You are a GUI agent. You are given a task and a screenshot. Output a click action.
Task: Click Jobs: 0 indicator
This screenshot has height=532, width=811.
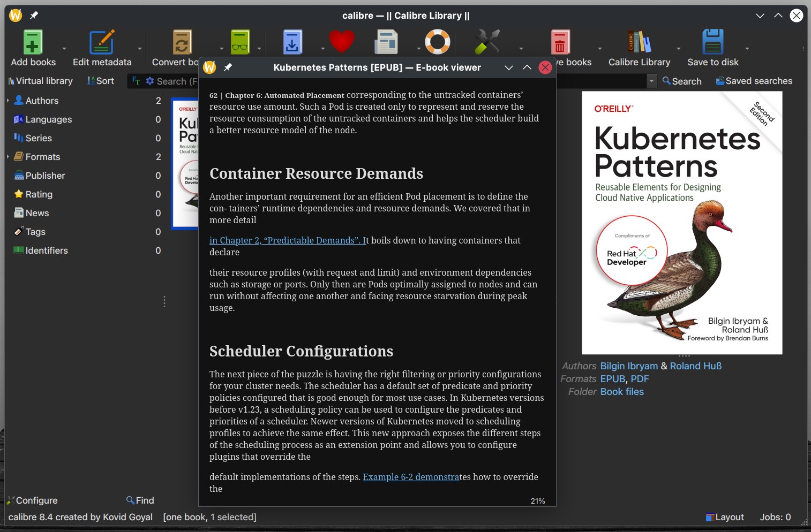click(x=775, y=517)
